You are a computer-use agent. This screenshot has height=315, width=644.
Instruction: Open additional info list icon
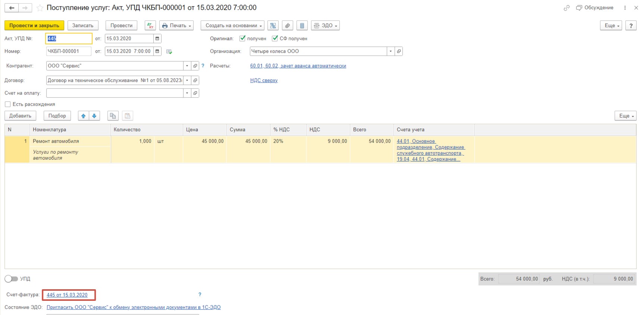[x=302, y=25]
